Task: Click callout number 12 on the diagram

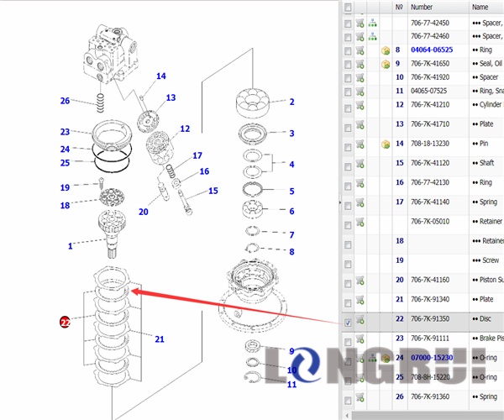Action: click(185, 129)
